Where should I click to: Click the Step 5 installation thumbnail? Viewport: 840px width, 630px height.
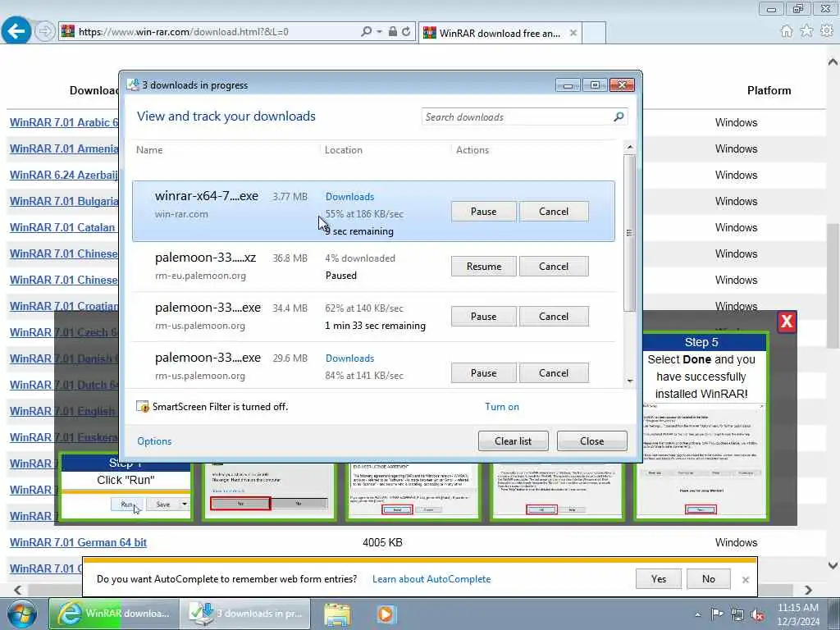coord(701,426)
